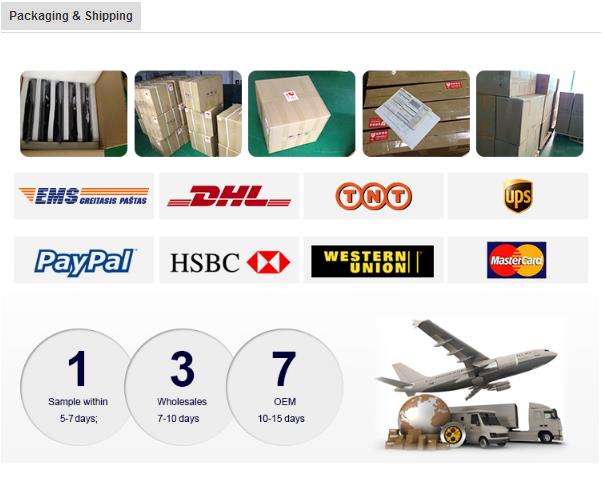Click the OEM 10-15 days circle
This screenshot has width=604, height=488.
click(x=284, y=387)
